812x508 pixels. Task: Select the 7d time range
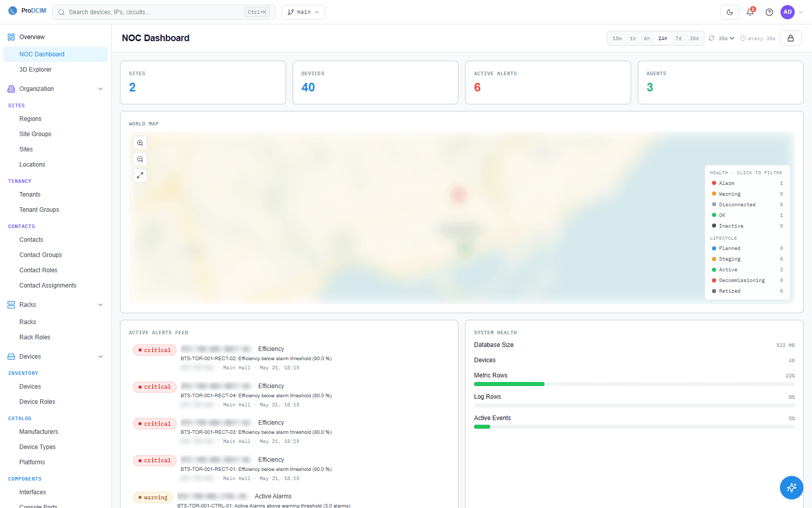[x=679, y=39]
